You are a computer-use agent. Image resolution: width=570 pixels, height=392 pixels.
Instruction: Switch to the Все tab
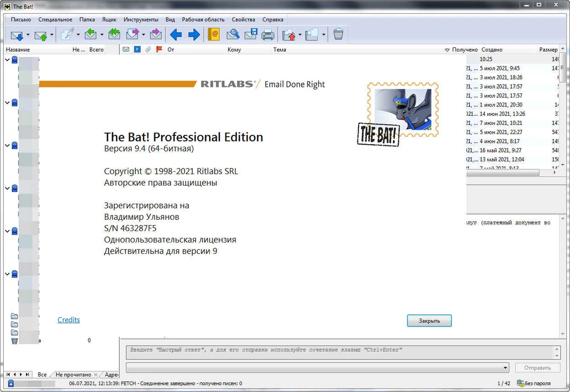click(42, 374)
